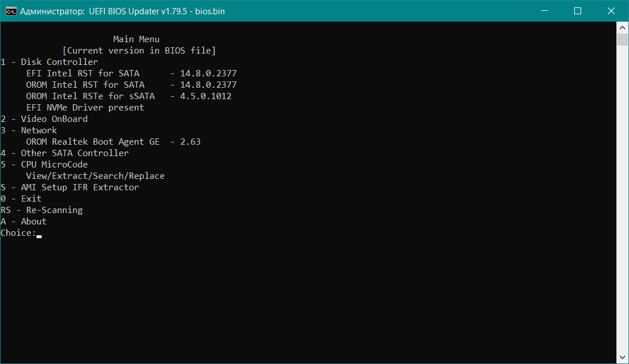Click the scrollbar down arrow

(622, 358)
